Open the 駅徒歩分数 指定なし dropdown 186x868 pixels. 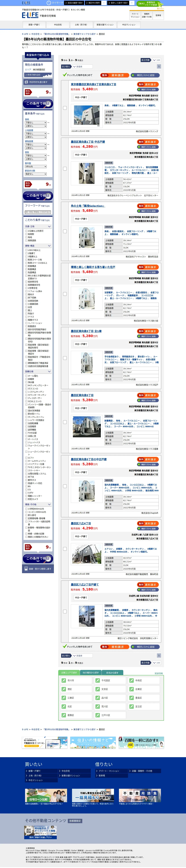36,174
